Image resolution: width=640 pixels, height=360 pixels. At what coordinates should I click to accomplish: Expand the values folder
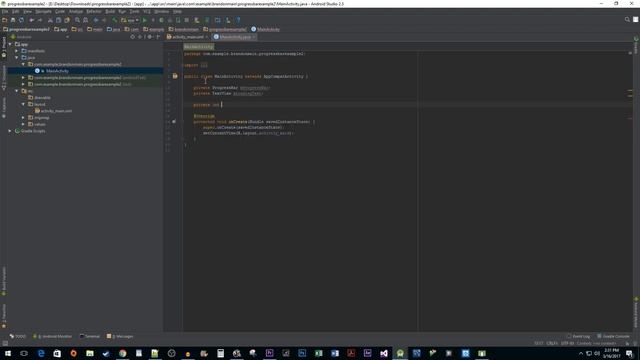click(x=23, y=124)
